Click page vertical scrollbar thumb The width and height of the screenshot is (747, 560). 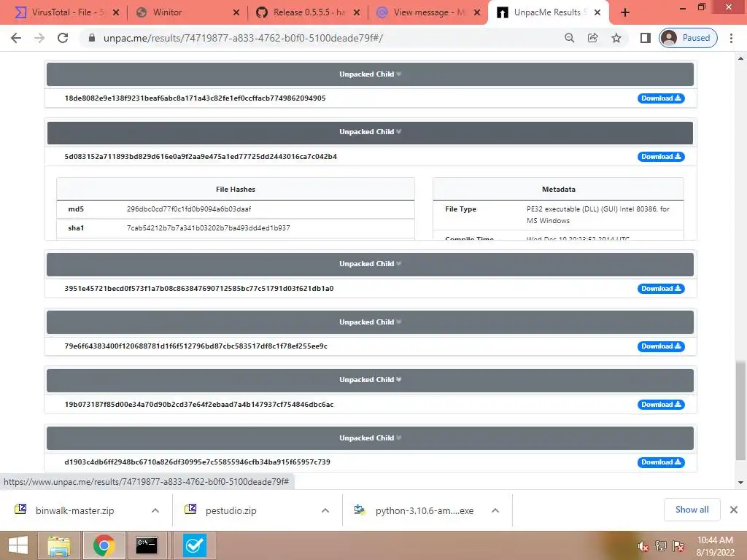740,411
